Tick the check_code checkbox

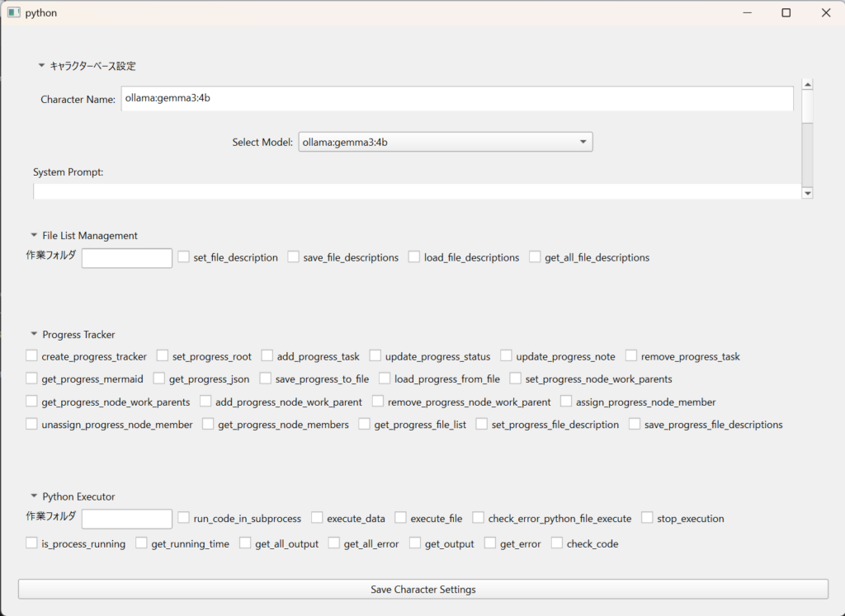coord(557,543)
